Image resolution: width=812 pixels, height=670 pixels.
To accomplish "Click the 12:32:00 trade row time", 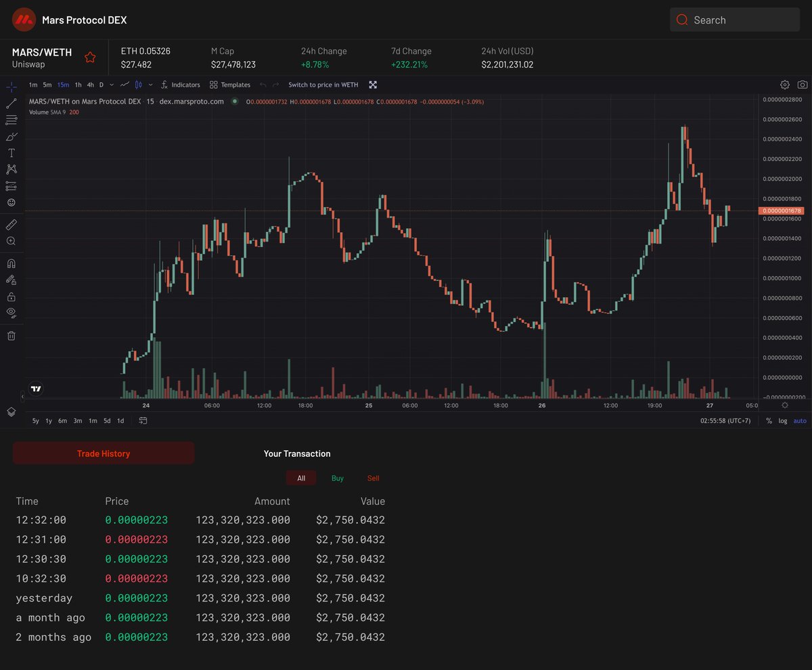I will [41, 520].
